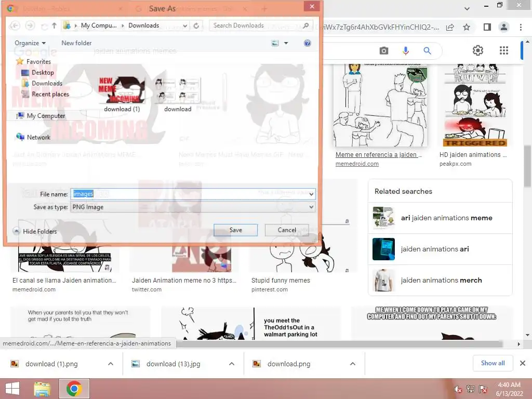Open the dialog help icon
Image resolution: width=532 pixels, height=399 pixels.
(307, 43)
